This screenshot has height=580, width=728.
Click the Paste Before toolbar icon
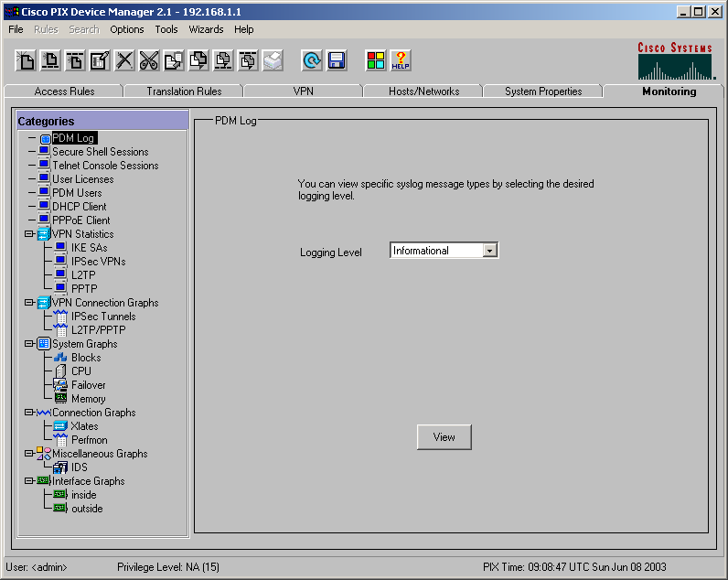tap(223, 60)
